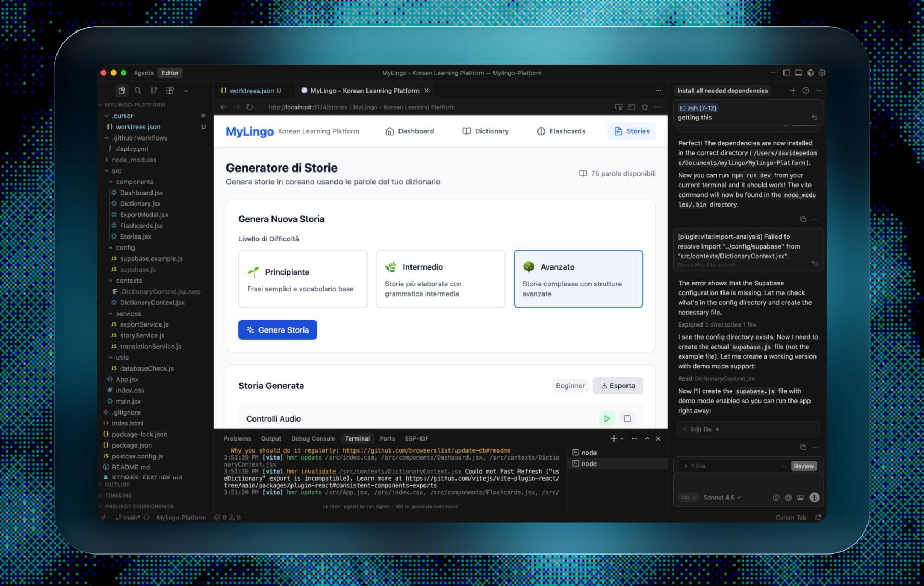Start a new chat with plus icon
The image size is (924, 586).
tap(793, 91)
